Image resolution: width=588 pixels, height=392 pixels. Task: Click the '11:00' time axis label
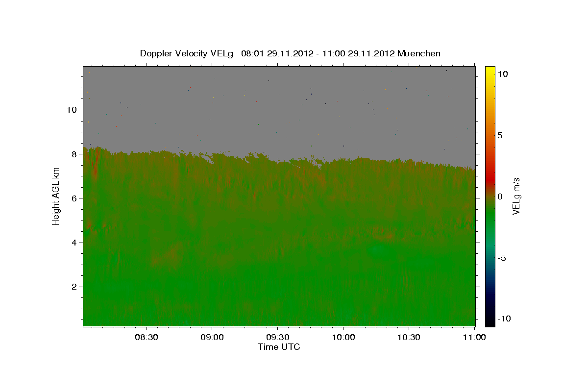click(474, 337)
